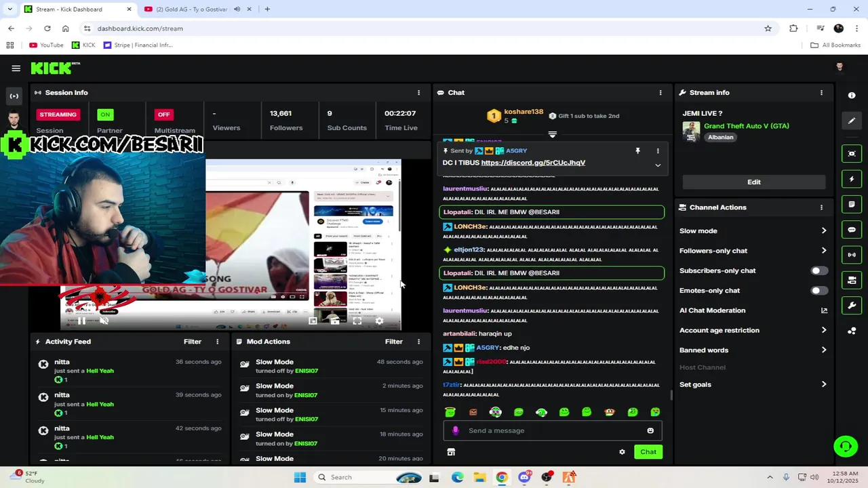Open AI Chat Moderation external link
Image resolution: width=868 pixels, height=488 pixels.
pyautogui.click(x=824, y=310)
